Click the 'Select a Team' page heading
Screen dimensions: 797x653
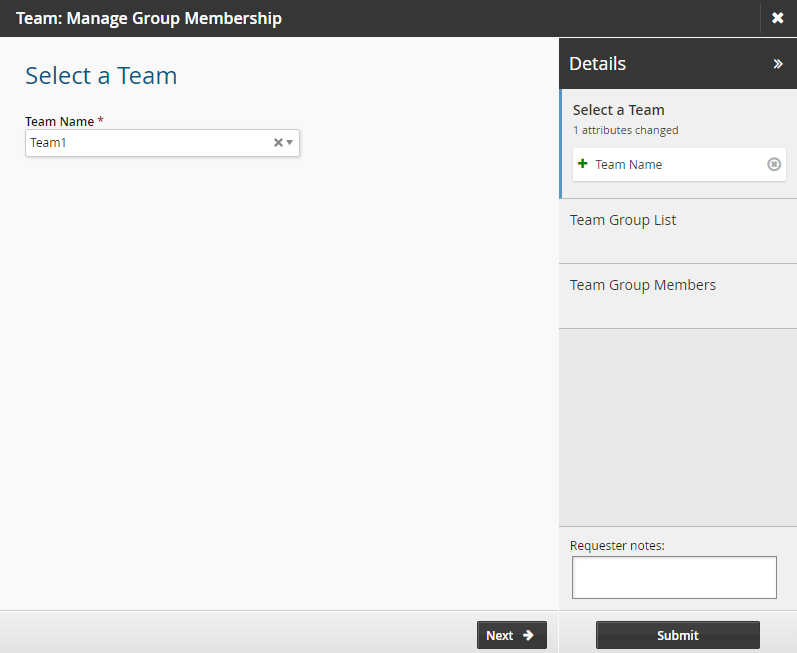point(101,76)
